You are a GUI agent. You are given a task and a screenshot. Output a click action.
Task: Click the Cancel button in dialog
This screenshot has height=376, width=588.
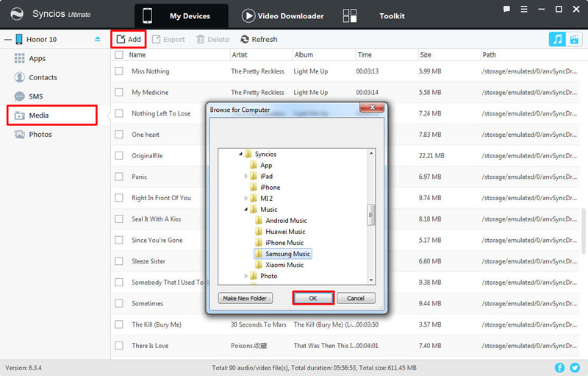pyautogui.click(x=356, y=298)
